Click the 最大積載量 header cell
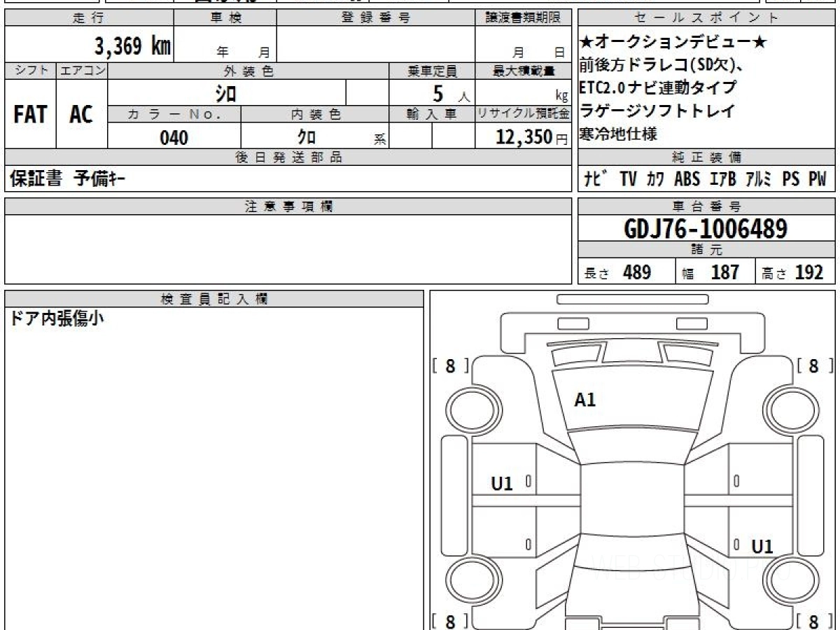Viewport: 840px width, 630px height. click(x=524, y=71)
